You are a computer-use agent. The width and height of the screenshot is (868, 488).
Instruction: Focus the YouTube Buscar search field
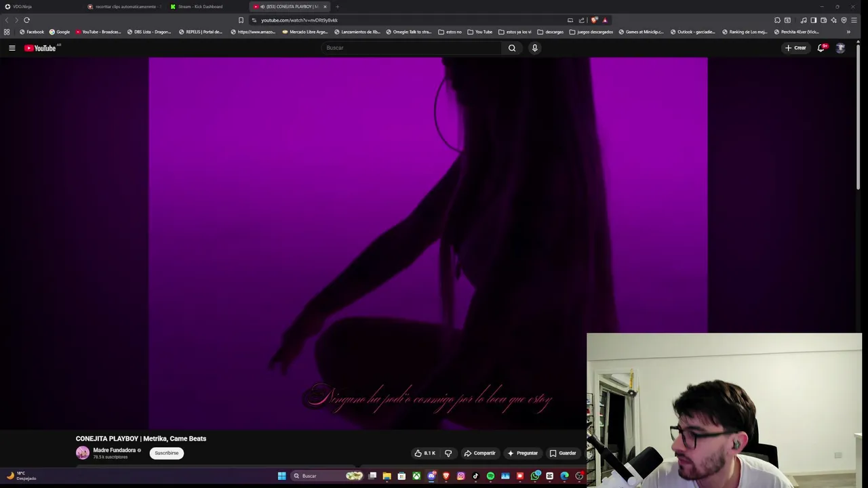pos(411,48)
